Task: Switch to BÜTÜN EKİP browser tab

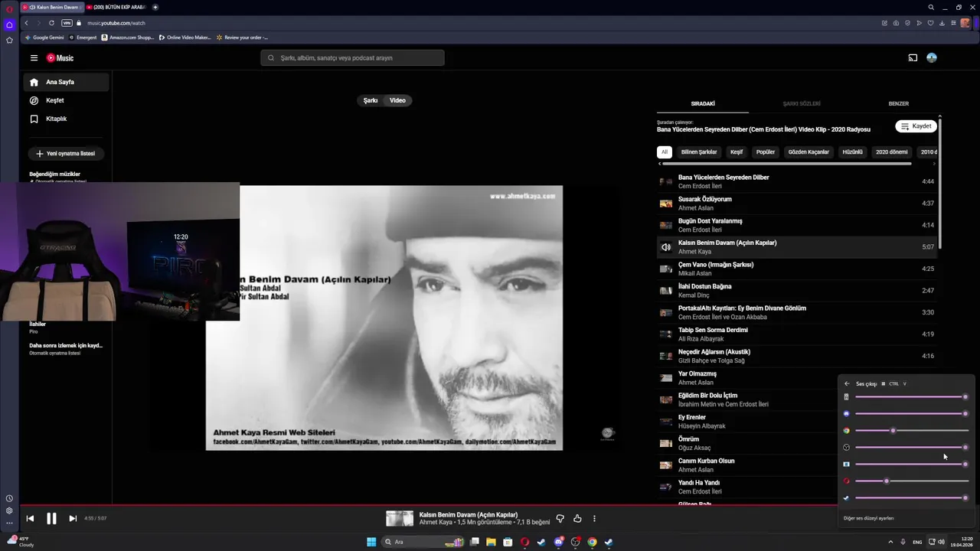Action: [116, 7]
